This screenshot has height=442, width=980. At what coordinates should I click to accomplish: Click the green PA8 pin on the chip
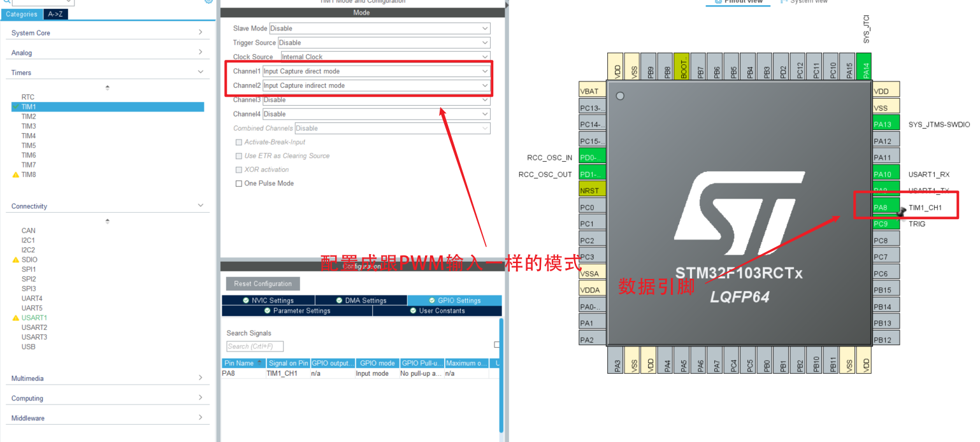(886, 207)
